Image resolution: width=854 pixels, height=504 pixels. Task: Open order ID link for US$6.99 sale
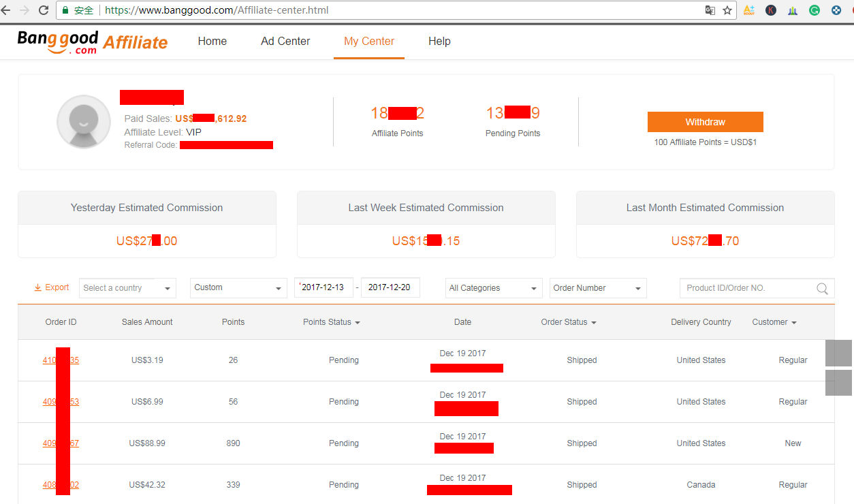(61, 402)
